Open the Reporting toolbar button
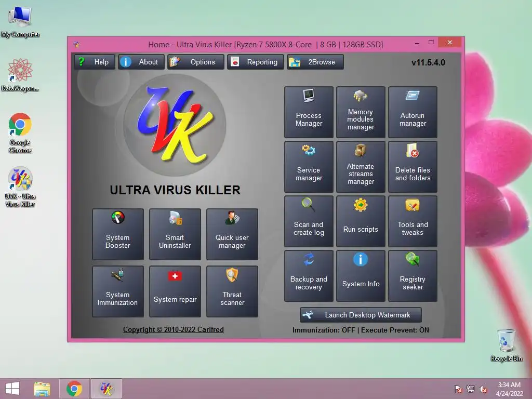 click(256, 62)
